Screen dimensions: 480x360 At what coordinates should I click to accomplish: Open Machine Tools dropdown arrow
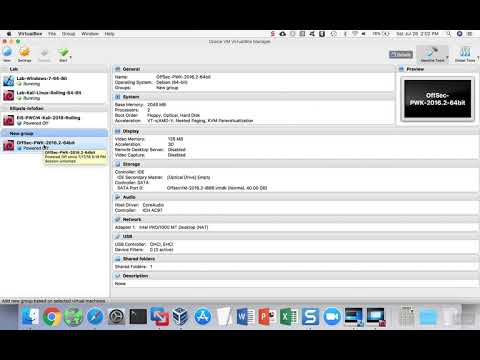coord(447,57)
